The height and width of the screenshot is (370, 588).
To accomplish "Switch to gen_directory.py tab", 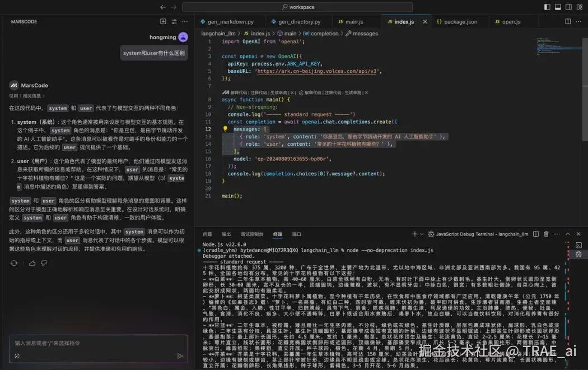I will pos(299,22).
